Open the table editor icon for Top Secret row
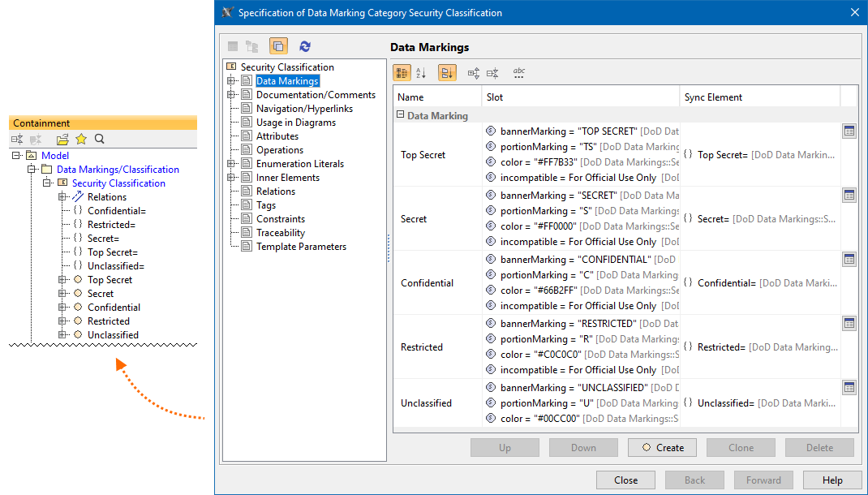The height and width of the screenshot is (495, 868). point(849,131)
